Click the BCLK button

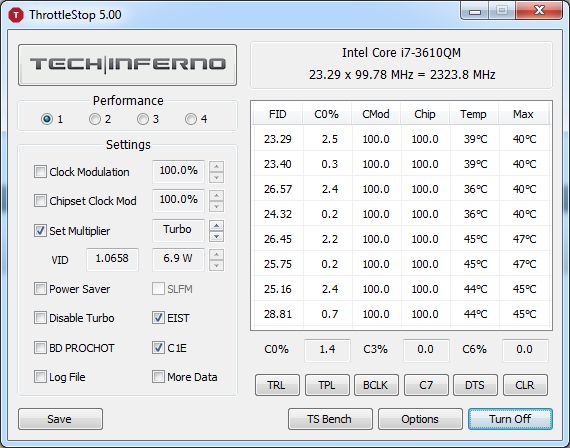pyautogui.click(x=376, y=385)
